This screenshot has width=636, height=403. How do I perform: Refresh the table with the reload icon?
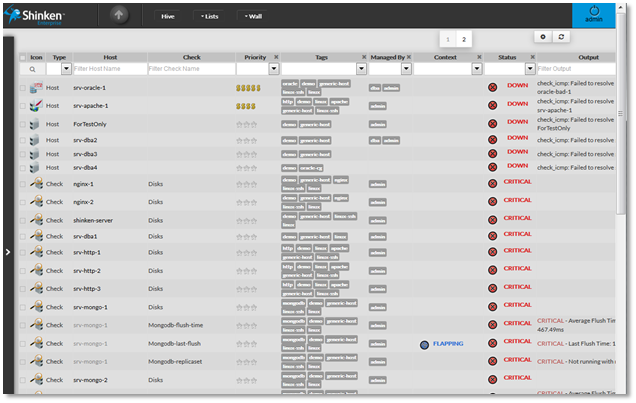click(562, 36)
